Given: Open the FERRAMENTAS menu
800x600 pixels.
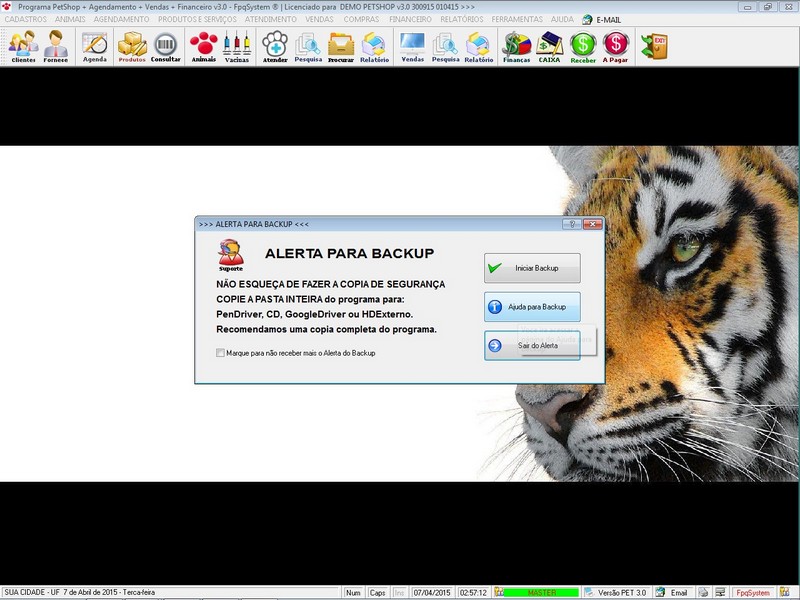Looking at the screenshot, I should (x=517, y=19).
